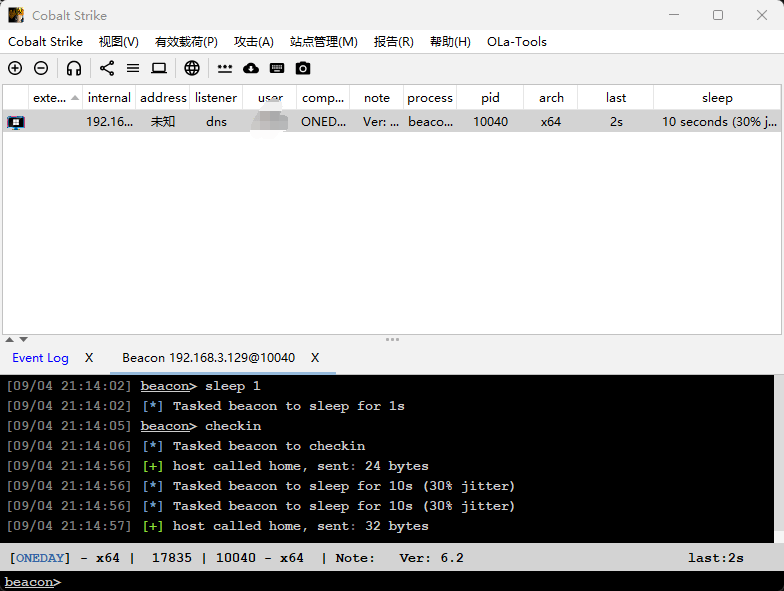Click the globe web icon in toolbar
Screen dimensions: 784x591
click(x=192, y=68)
